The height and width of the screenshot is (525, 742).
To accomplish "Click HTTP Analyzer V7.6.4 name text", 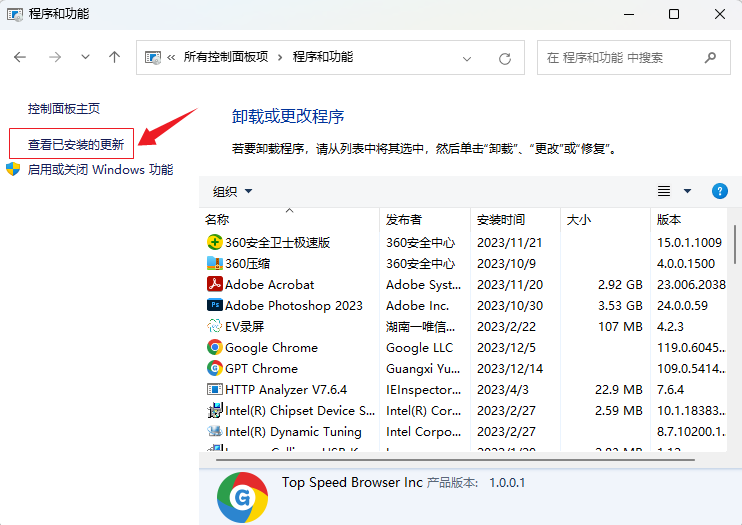I will pos(286,390).
